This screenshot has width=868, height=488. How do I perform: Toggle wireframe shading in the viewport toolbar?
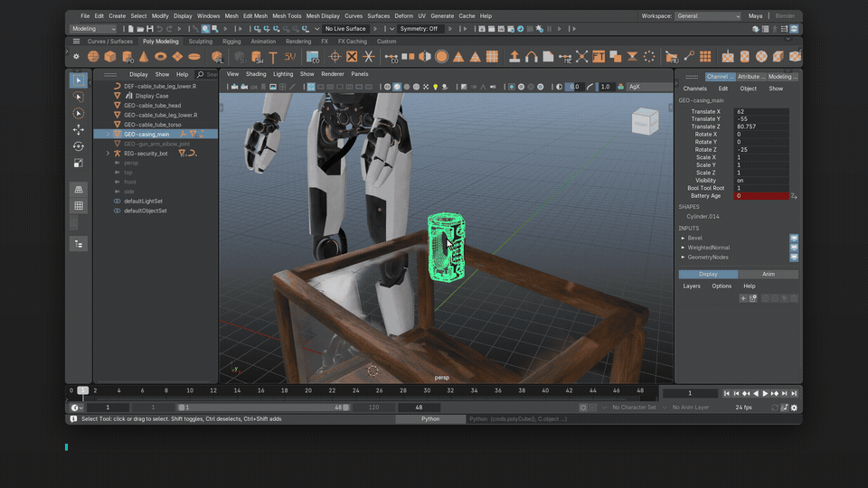click(x=387, y=87)
